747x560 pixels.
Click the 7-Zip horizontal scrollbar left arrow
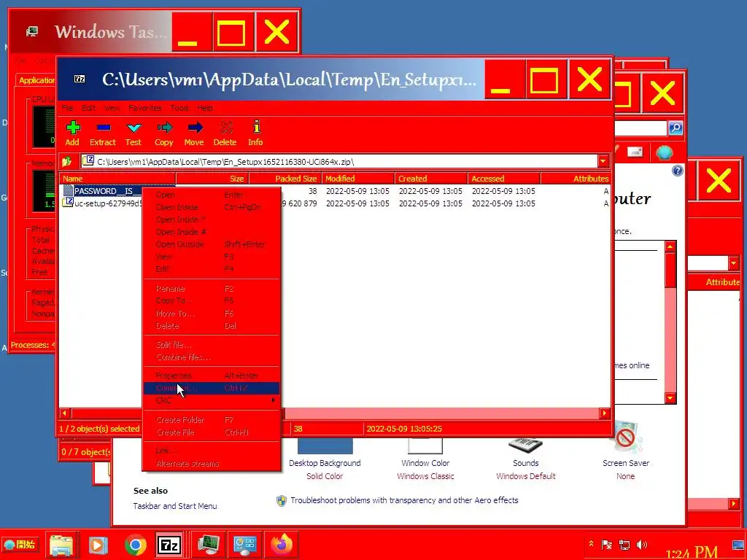(65, 413)
